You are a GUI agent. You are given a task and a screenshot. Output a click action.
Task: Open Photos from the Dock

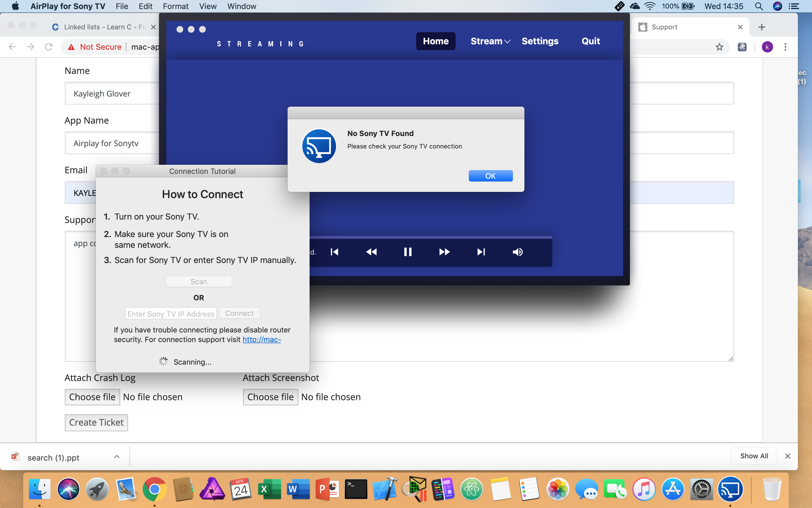click(558, 489)
